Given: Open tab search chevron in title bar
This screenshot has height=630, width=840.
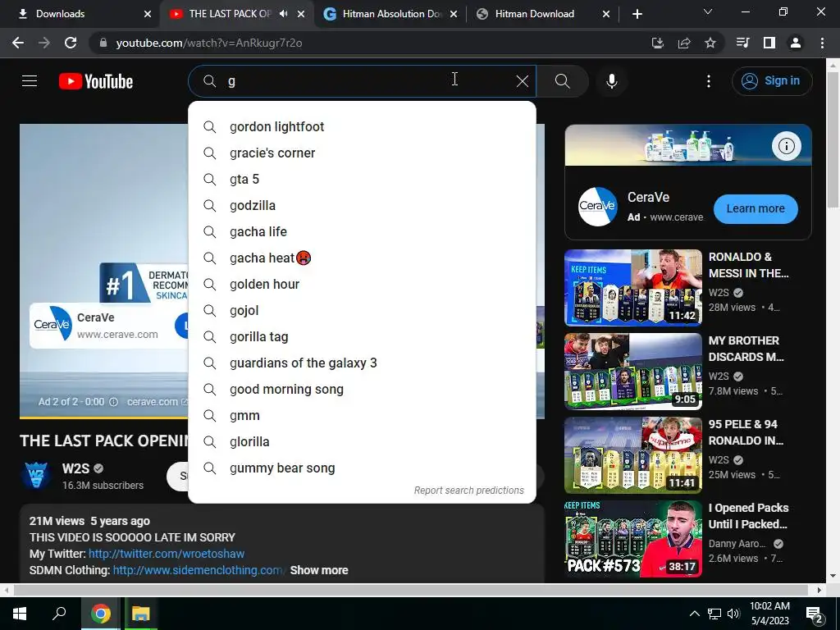Looking at the screenshot, I should pyautogui.click(x=708, y=11).
